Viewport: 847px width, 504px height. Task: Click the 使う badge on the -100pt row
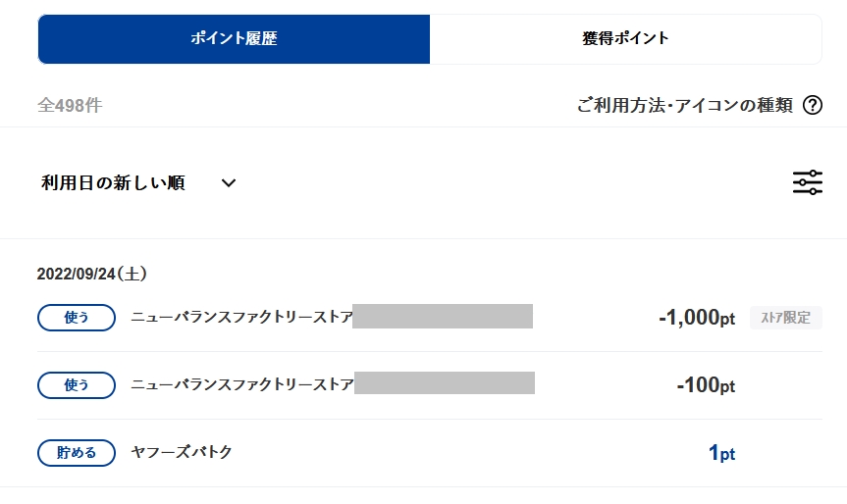point(77,385)
